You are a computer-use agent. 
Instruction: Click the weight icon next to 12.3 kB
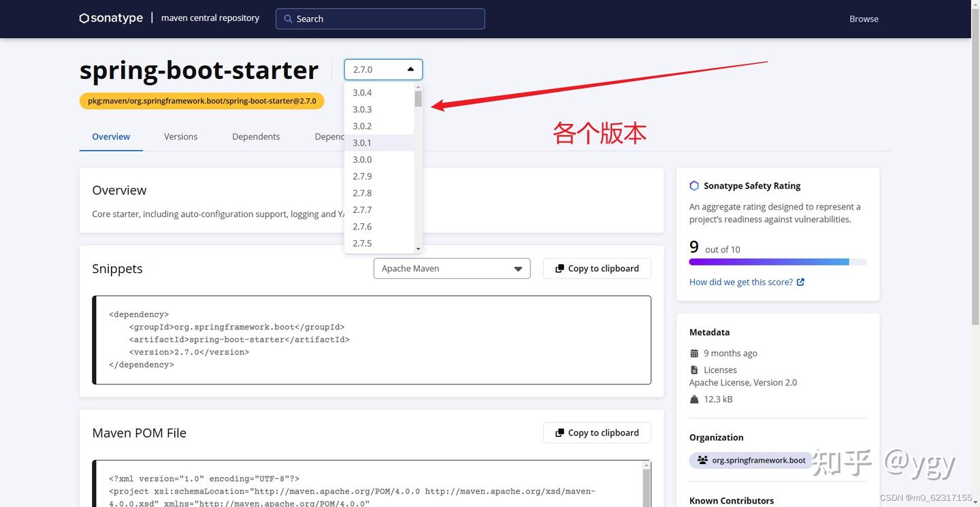(x=694, y=399)
